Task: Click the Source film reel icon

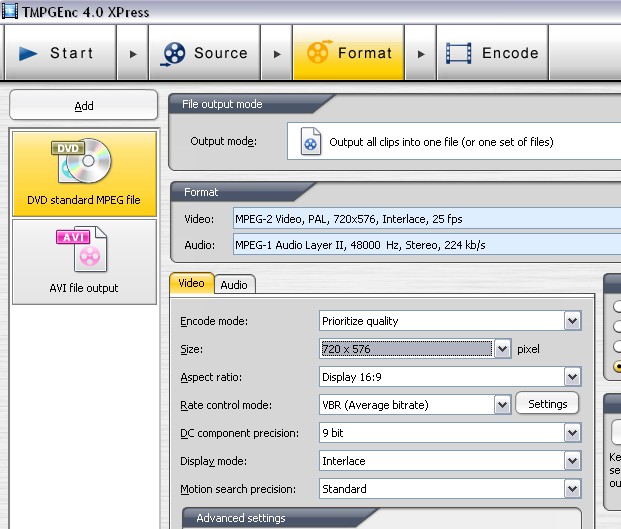Action: pos(173,53)
